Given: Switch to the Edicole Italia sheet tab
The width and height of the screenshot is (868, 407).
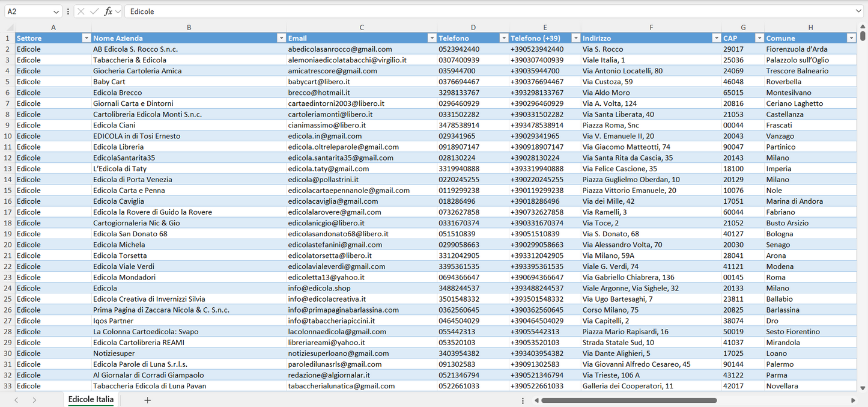Looking at the screenshot, I should pyautogui.click(x=91, y=400).
